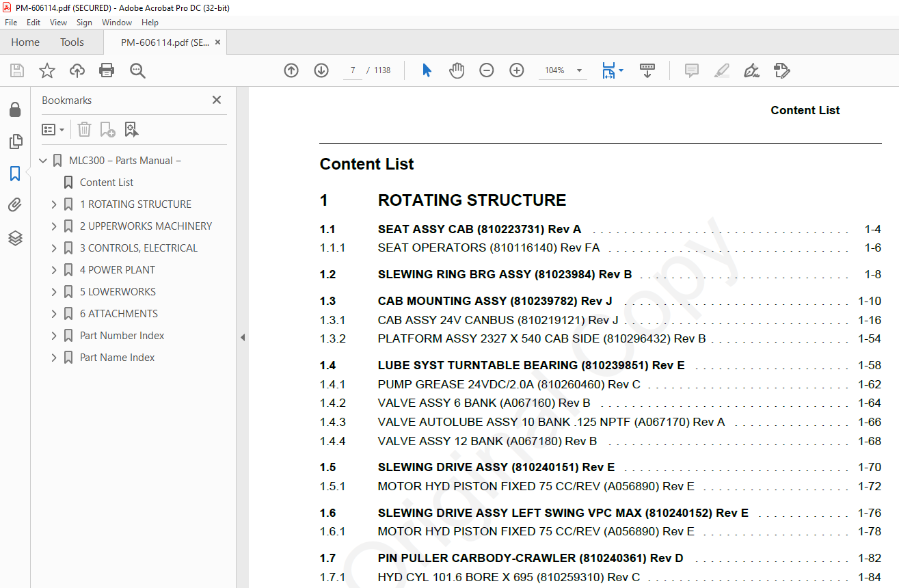Screen dimensions: 899x588
Task: Open the Help menu
Action: (150, 23)
